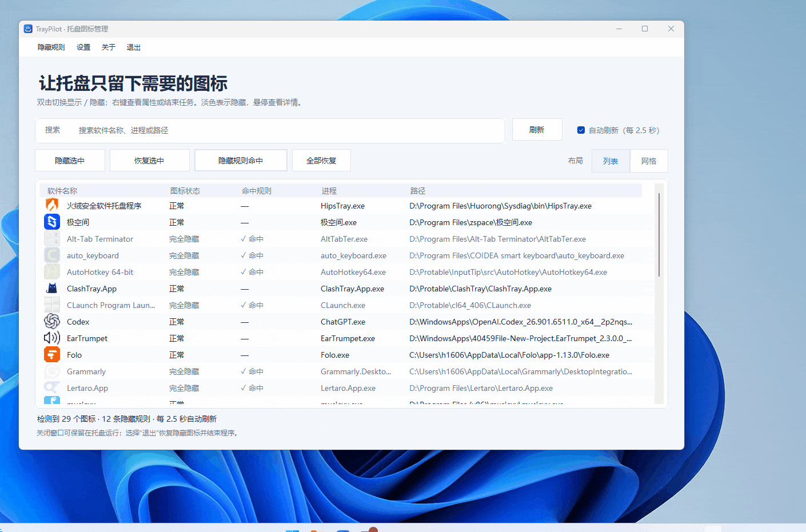
Task: Click the 极空间 app icon
Action: (52, 222)
